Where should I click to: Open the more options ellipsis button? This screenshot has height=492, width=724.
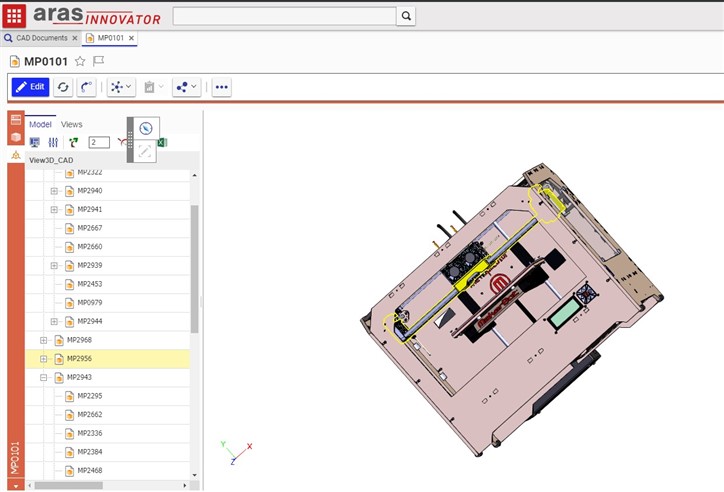pos(222,87)
